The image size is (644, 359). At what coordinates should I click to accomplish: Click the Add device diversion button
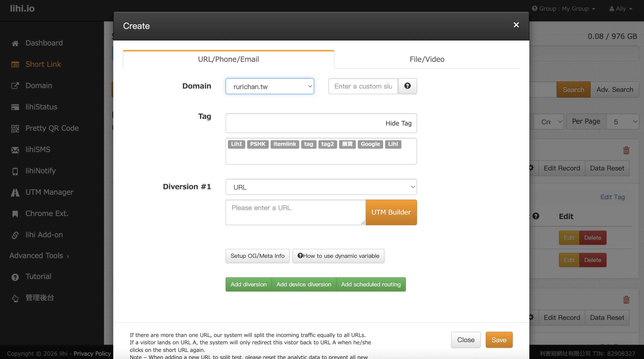pyautogui.click(x=304, y=284)
